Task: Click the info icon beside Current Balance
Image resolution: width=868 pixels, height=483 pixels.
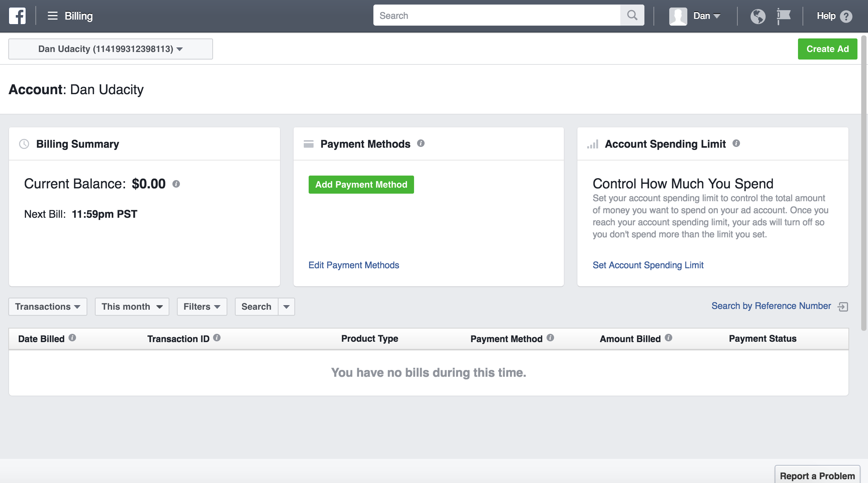Action: pyautogui.click(x=175, y=184)
